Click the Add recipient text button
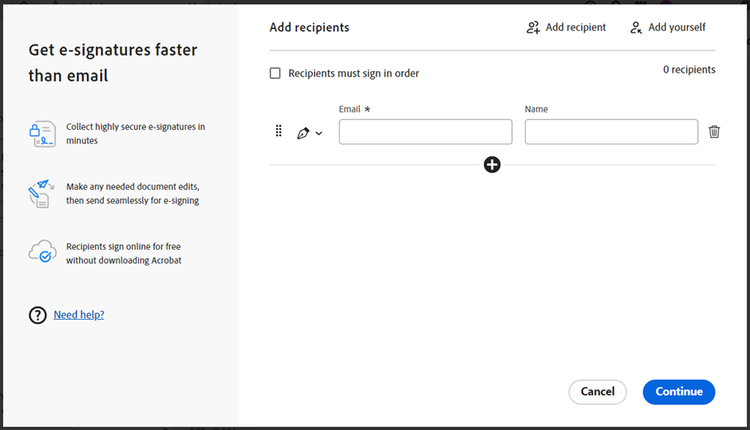The image size is (750, 430). tap(575, 28)
